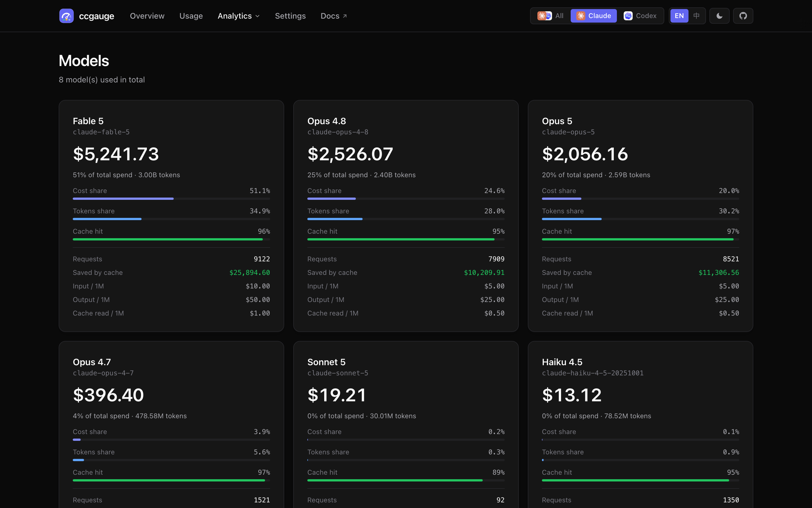The width and height of the screenshot is (812, 508).
Task: Click the Opus 4.7 card title
Action: [x=92, y=362]
